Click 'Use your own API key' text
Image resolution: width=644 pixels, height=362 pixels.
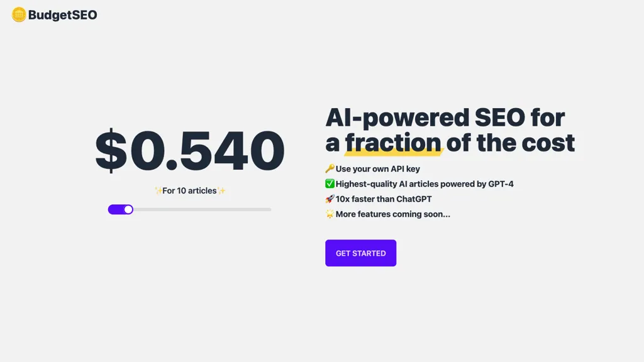378,168
